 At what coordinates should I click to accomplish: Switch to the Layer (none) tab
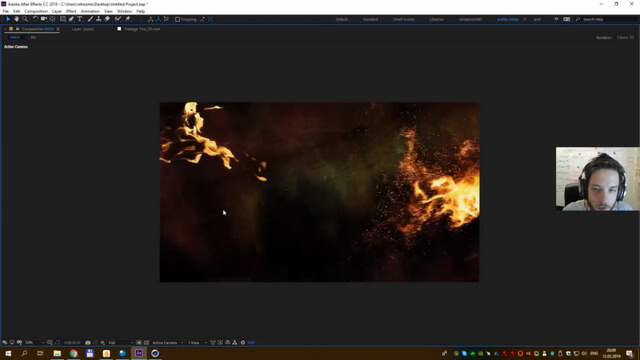click(83, 29)
